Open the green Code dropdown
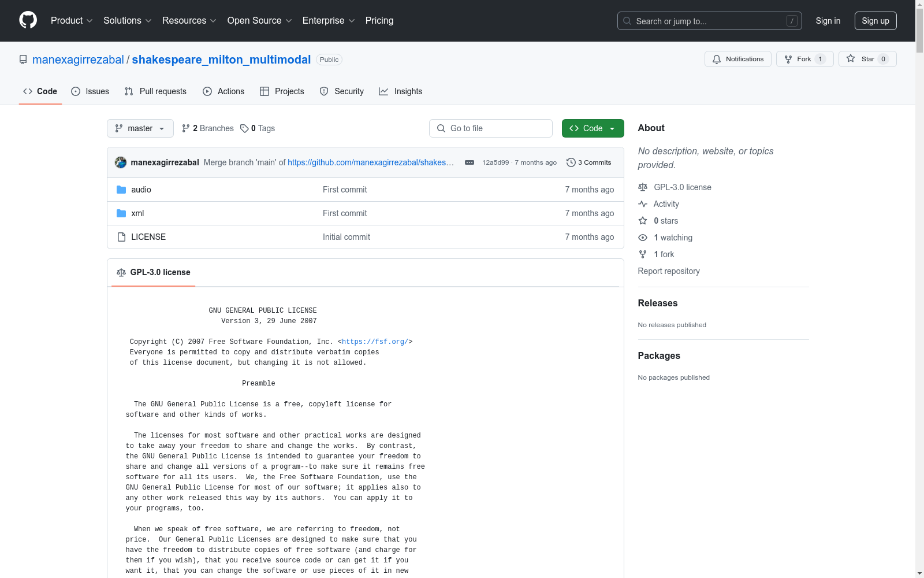This screenshot has width=924, height=578. pos(593,128)
